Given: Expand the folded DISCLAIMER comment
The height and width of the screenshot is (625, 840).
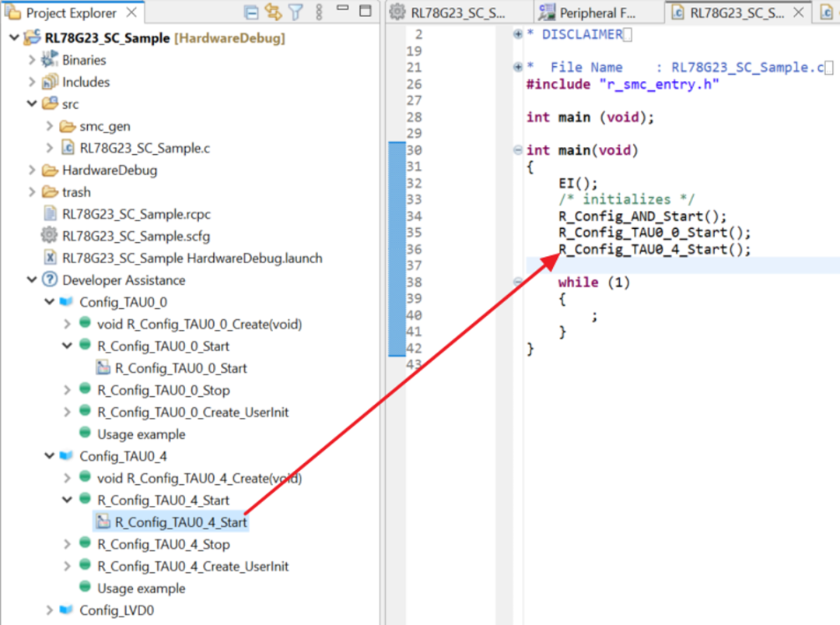Looking at the screenshot, I should point(517,34).
